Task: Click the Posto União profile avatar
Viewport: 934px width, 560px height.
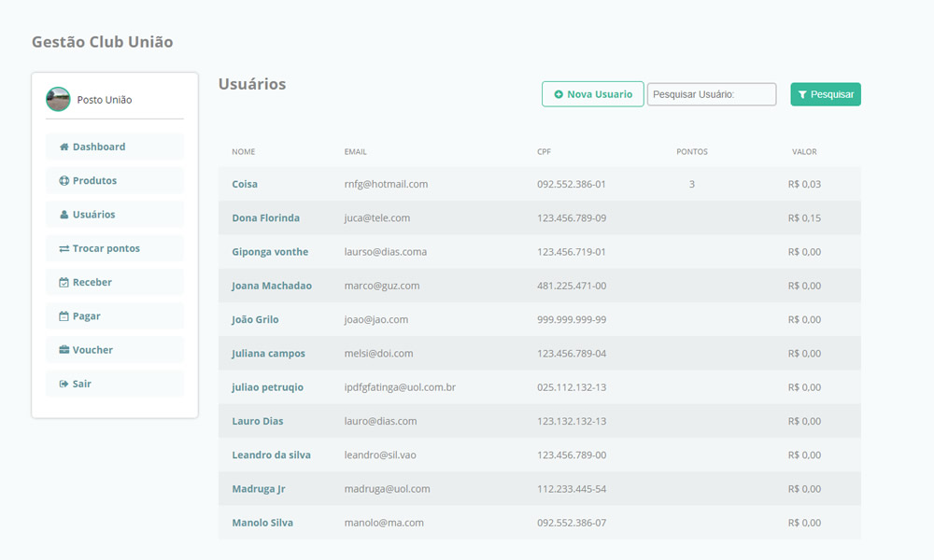Action: point(58,100)
